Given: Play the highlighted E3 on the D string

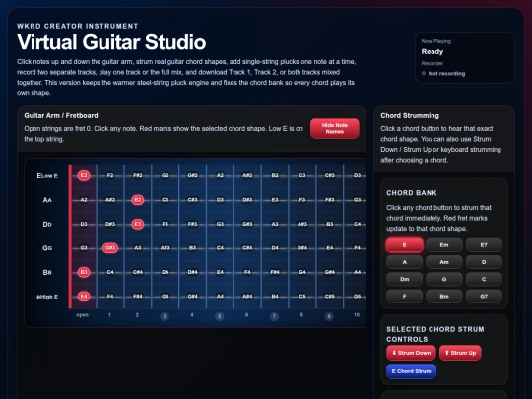Looking at the screenshot, I should pos(138,224).
